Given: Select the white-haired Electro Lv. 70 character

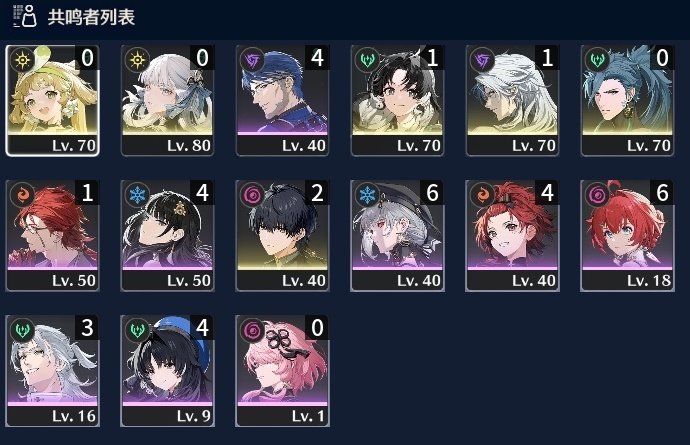Looking at the screenshot, I should (x=512, y=100).
